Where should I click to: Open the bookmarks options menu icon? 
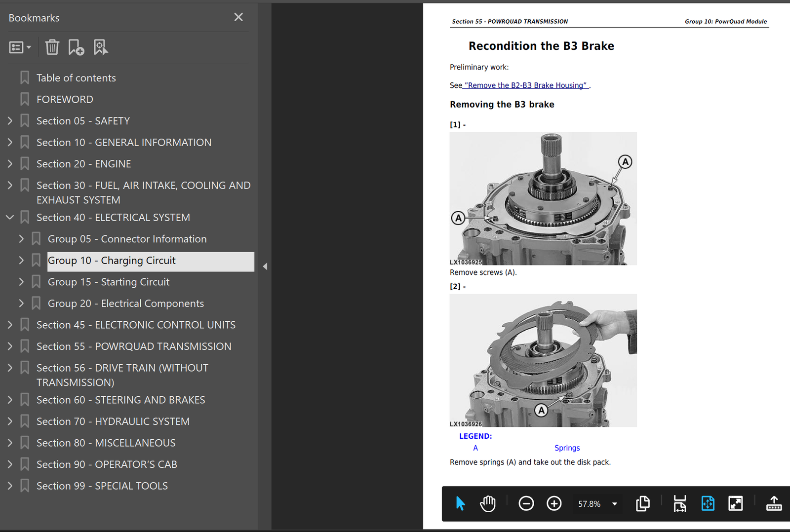coord(20,47)
